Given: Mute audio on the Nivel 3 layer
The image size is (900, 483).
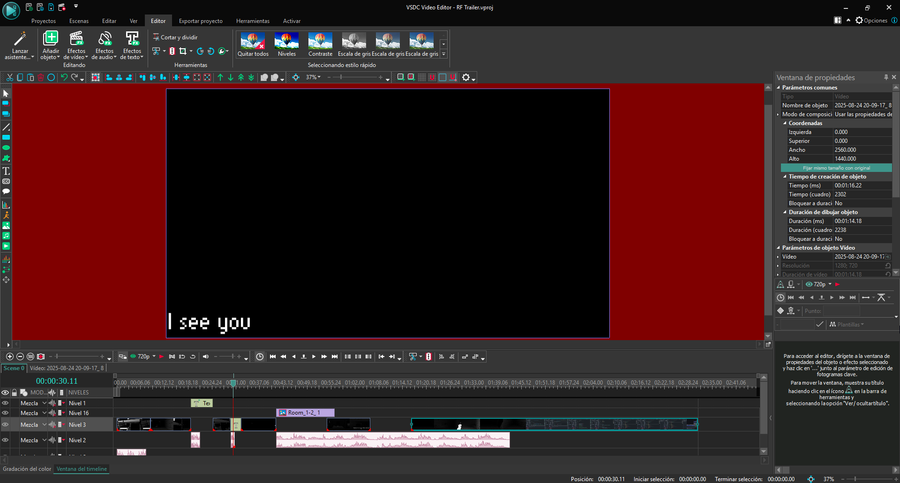Looking at the screenshot, I should pos(53,425).
